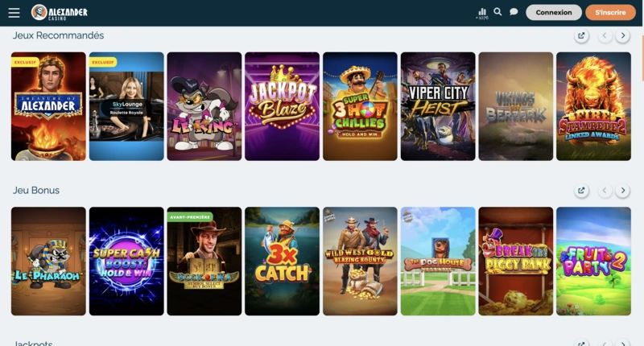The height and width of the screenshot is (346, 644).
Task: Open the statistics bar chart icon
Action: pyautogui.click(x=482, y=13)
